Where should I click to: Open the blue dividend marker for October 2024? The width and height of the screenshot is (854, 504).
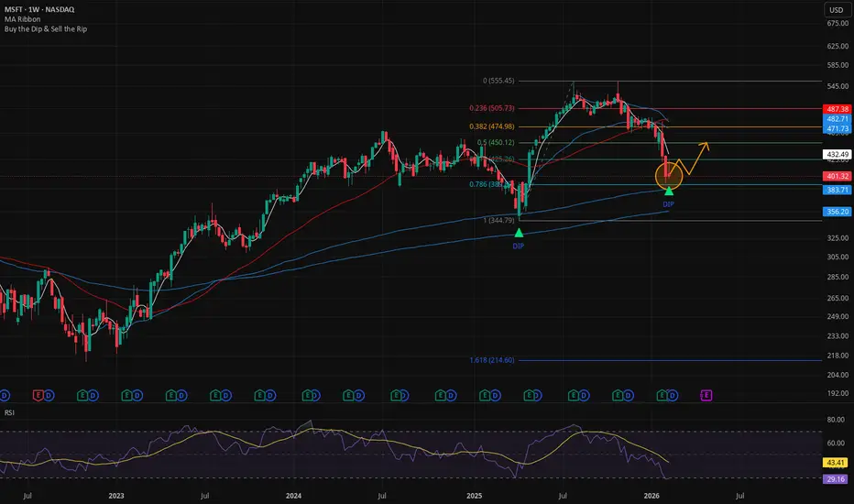(451, 395)
